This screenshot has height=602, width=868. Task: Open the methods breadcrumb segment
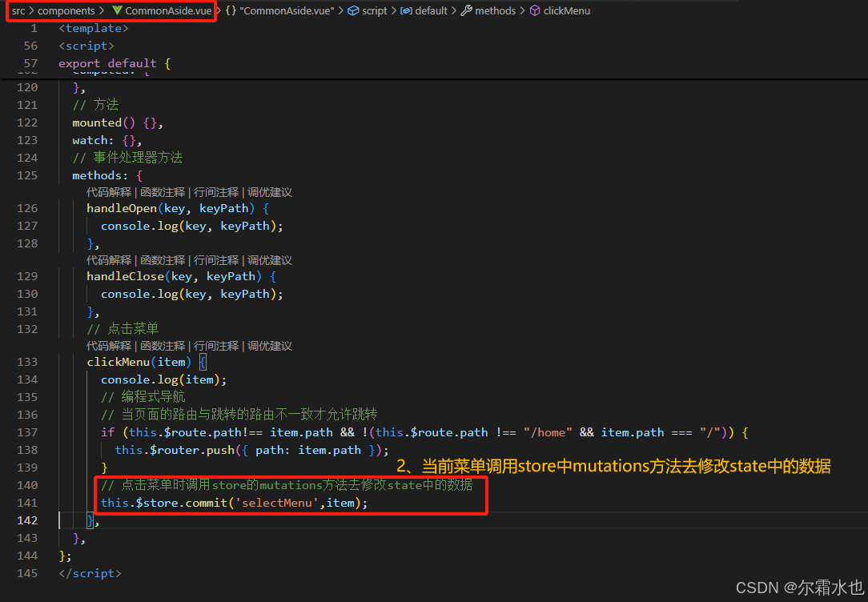[x=496, y=10]
